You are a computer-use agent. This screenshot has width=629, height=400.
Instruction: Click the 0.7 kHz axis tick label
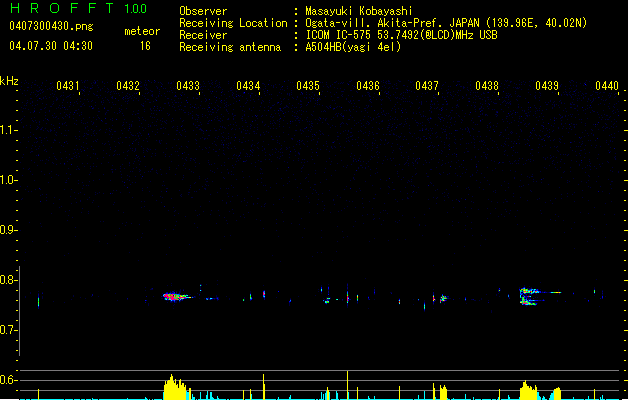click(x=8, y=330)
